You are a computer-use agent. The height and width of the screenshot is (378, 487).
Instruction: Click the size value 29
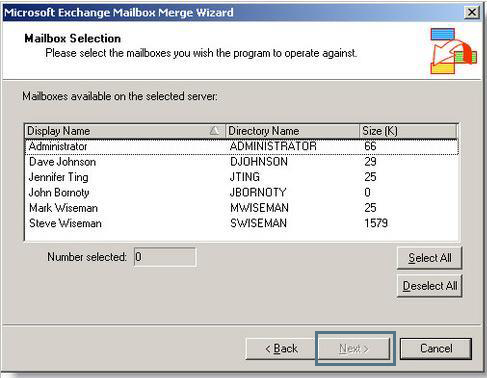(370, 162)
